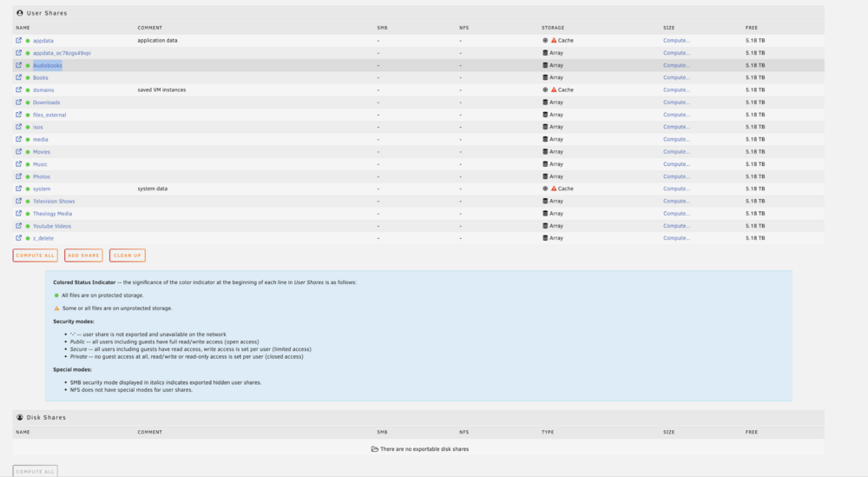Click the Name column header in User Shares

pos(23,28)
